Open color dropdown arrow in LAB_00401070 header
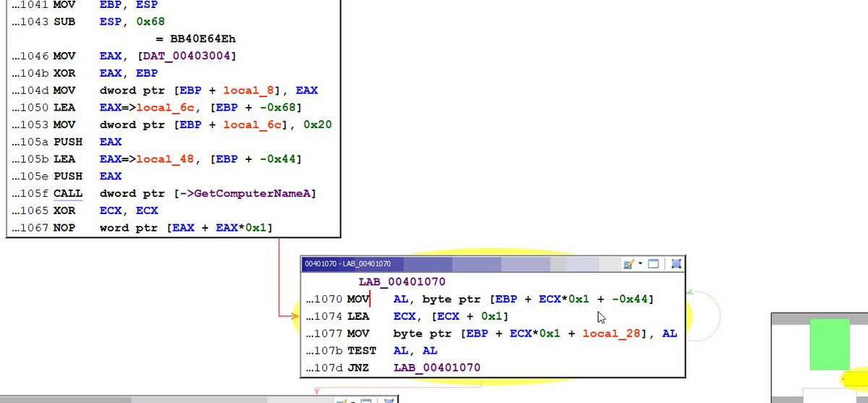868x403 pixels. tap(640, 264)
